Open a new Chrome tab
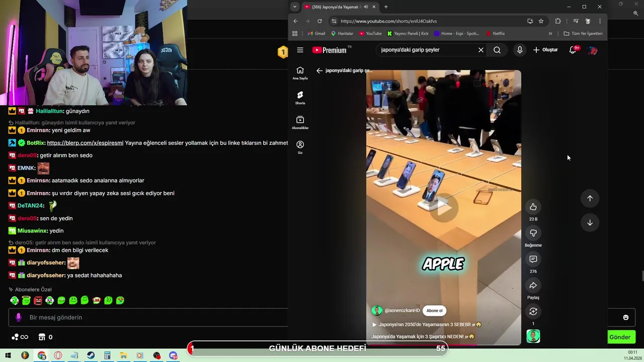 click(x=386, y=7)
